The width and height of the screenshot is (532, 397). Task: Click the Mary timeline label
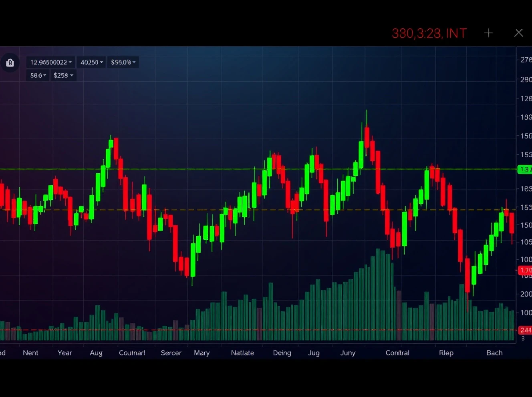tap(202, 353)
